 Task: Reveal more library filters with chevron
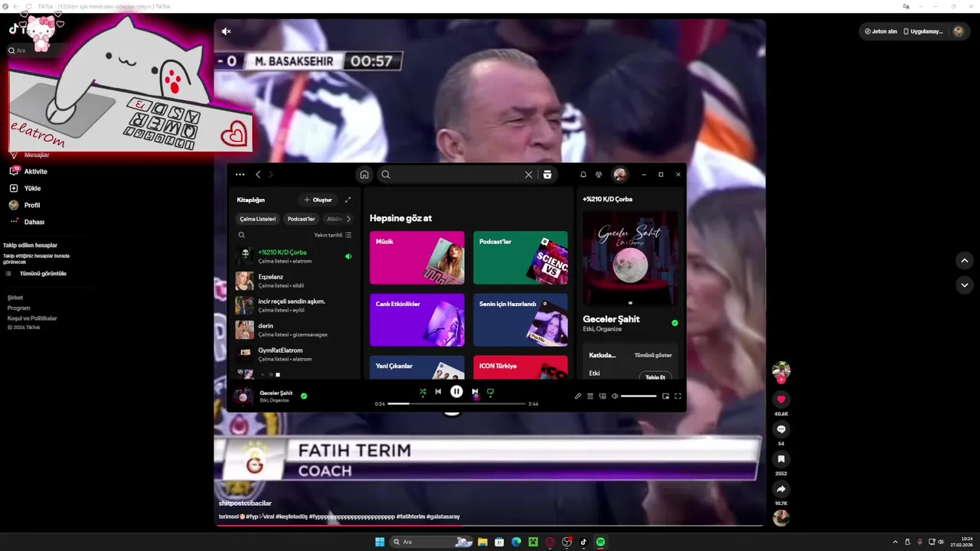pyautogui.click(x=348, y=219)
